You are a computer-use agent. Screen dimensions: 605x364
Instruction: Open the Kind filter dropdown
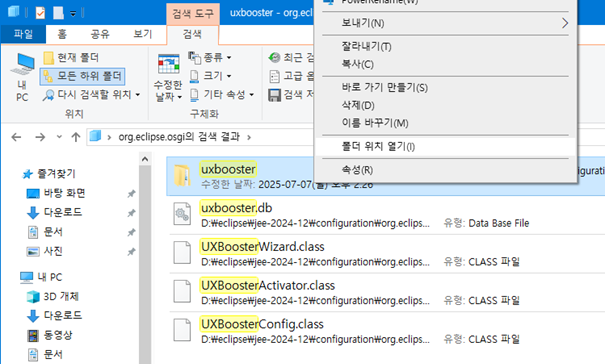point(210,58)
